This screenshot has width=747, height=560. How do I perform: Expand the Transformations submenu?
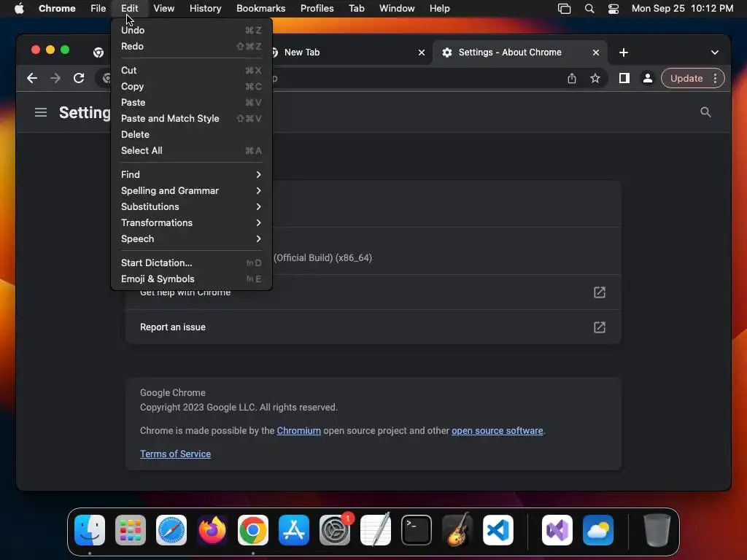click(x=191, y=223)
